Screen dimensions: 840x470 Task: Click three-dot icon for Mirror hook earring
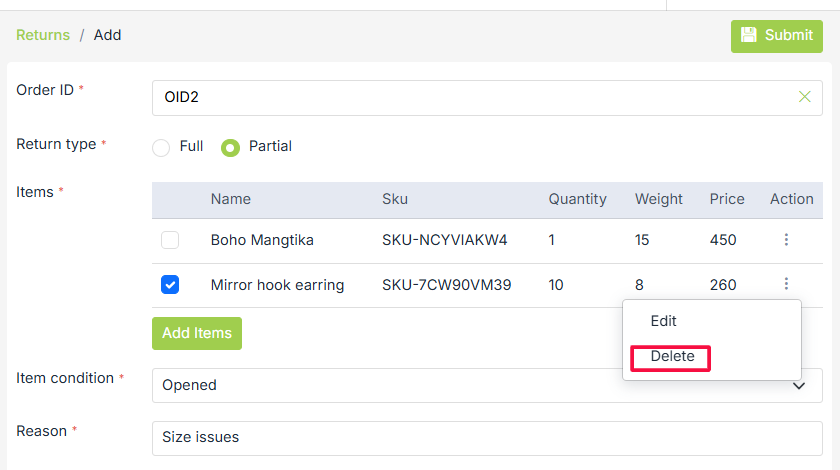[787, 284]
